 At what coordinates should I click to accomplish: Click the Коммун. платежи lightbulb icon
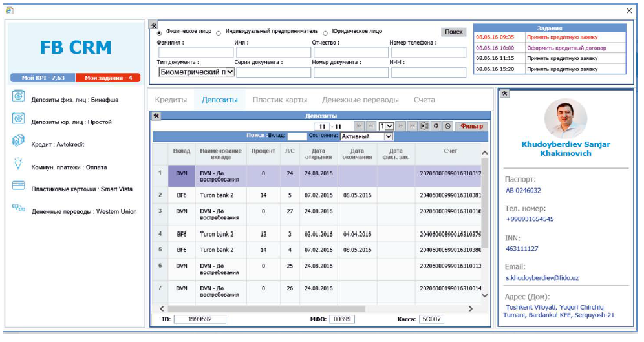(18, 164)
